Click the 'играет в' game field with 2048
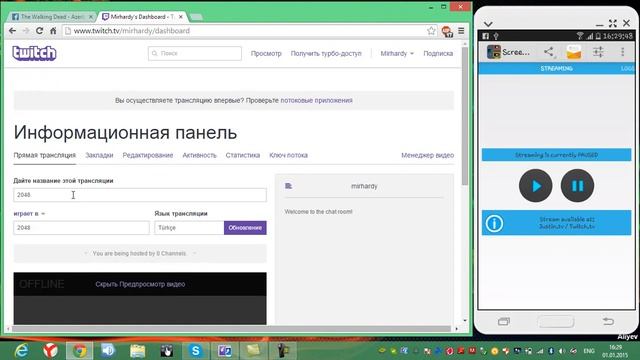This screenshot has height=360, width=640. [x=81, y=228]
